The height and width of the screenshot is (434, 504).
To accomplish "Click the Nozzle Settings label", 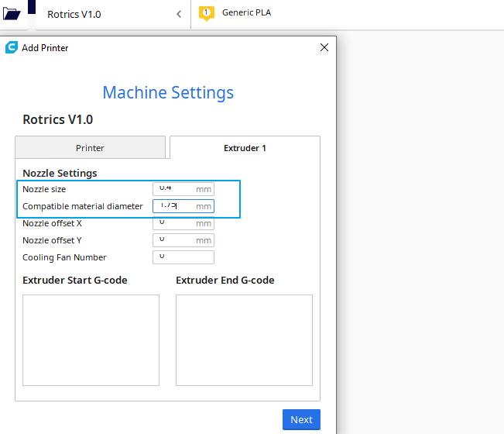I will click(x=60, y=173).
